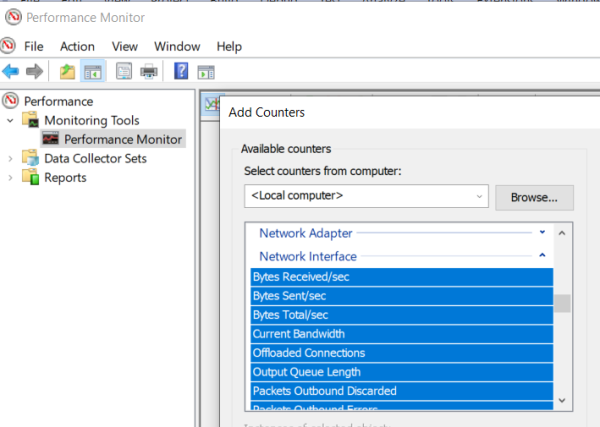The image size is (600, 427).
Task: Click the counter list scrollbar thumb
Action: (562, 303)
